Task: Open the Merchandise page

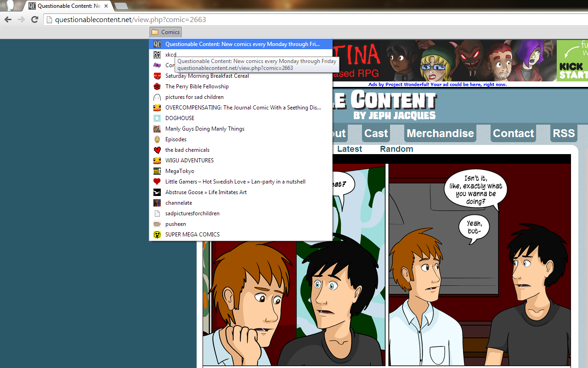Action: point(440,133)
